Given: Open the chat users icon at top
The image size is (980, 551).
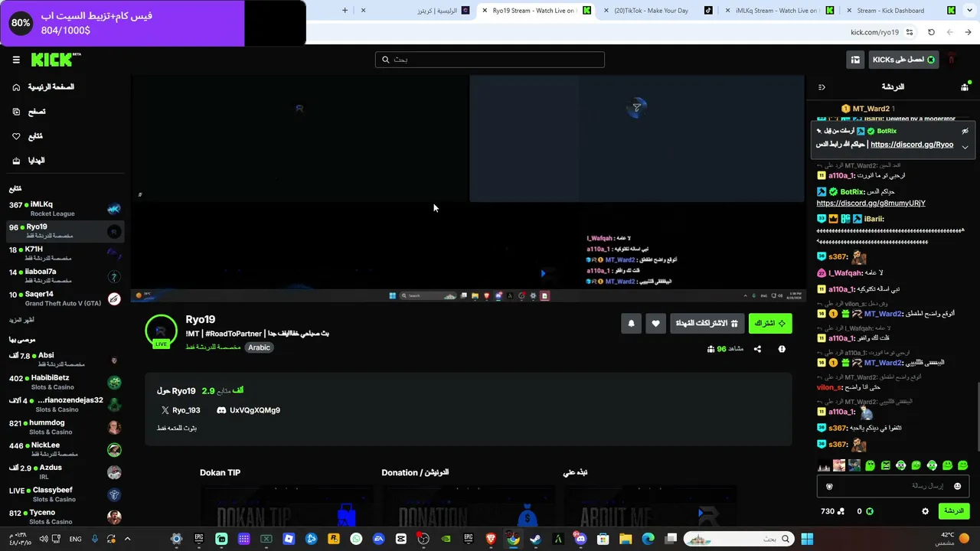Looking at the screenshot, I should tap(965, 87).
